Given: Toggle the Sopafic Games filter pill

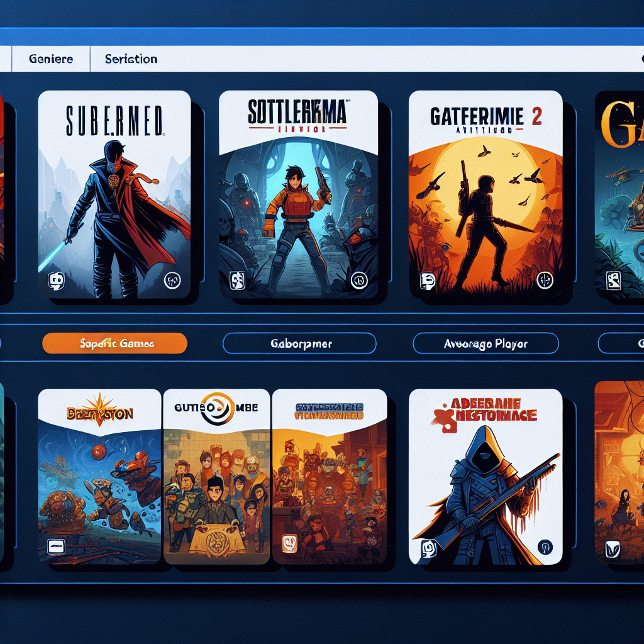Looking at the screenshot, I should 115,343.
